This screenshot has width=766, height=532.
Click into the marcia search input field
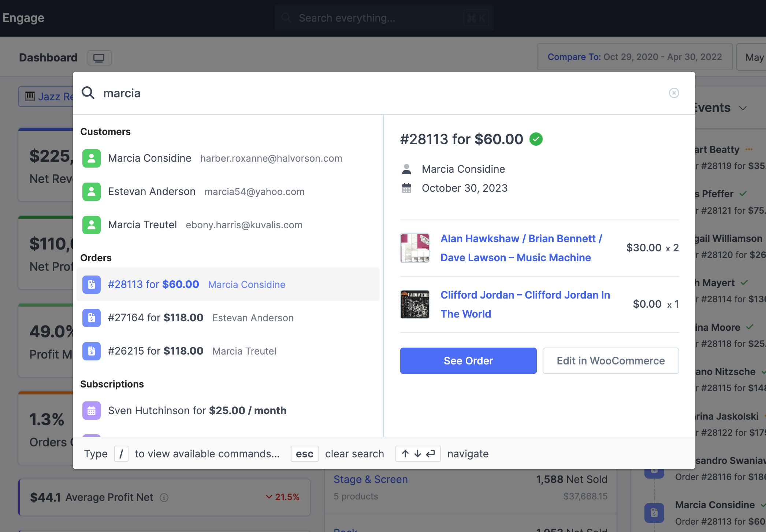point(366,93)
